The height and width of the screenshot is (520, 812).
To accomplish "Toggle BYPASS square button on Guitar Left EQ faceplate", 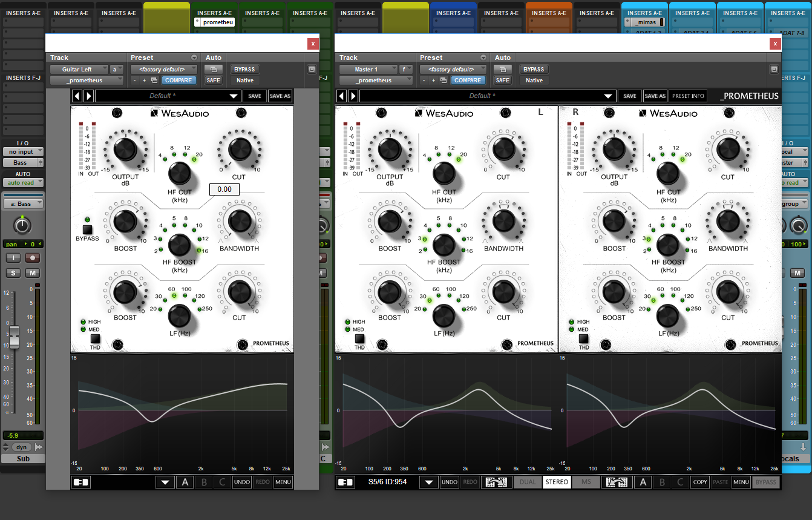I will coord(87,229).
